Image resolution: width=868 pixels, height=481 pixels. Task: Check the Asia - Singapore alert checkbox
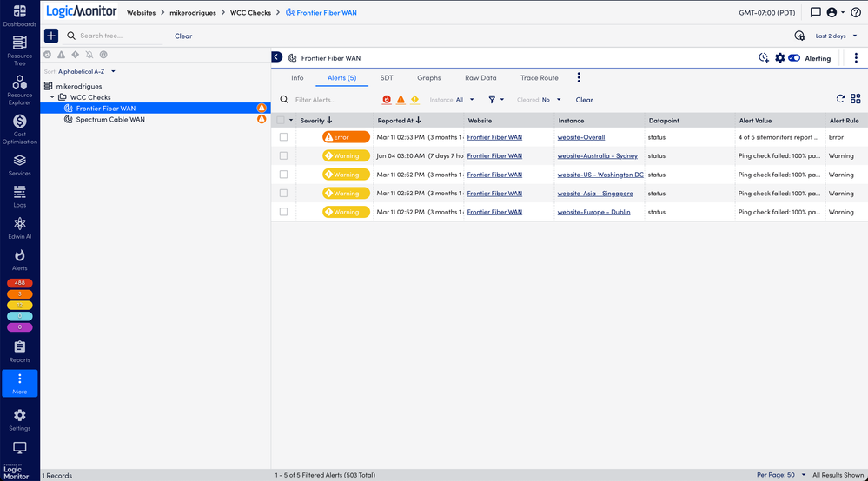click(283, 194)
